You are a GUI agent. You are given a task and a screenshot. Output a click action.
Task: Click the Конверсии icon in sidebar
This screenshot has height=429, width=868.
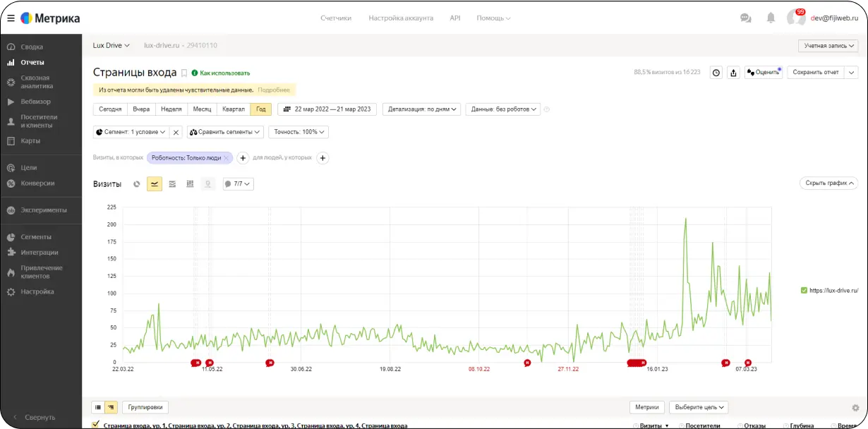pos(11,183)
